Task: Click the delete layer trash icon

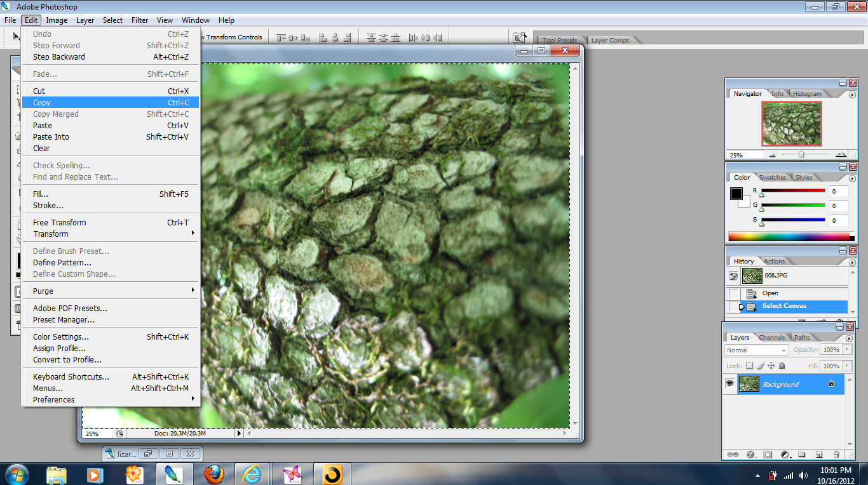Action: tap(836, 455)
